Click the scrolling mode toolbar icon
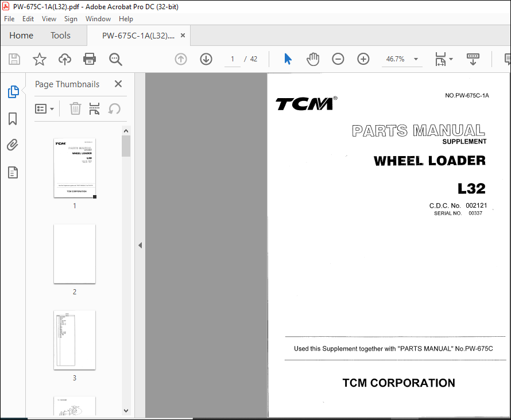Viewport: 511px width, 420px height. click(x=473, y=59)
